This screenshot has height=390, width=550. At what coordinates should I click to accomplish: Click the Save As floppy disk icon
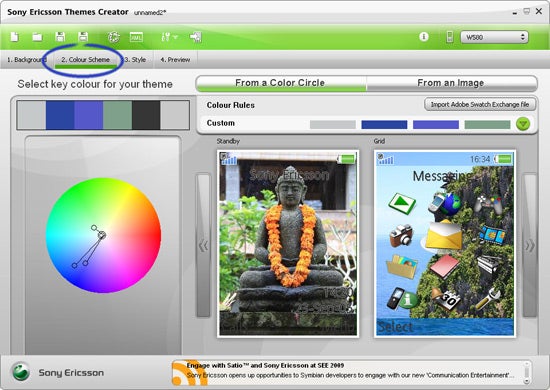[x=83, y=37]
